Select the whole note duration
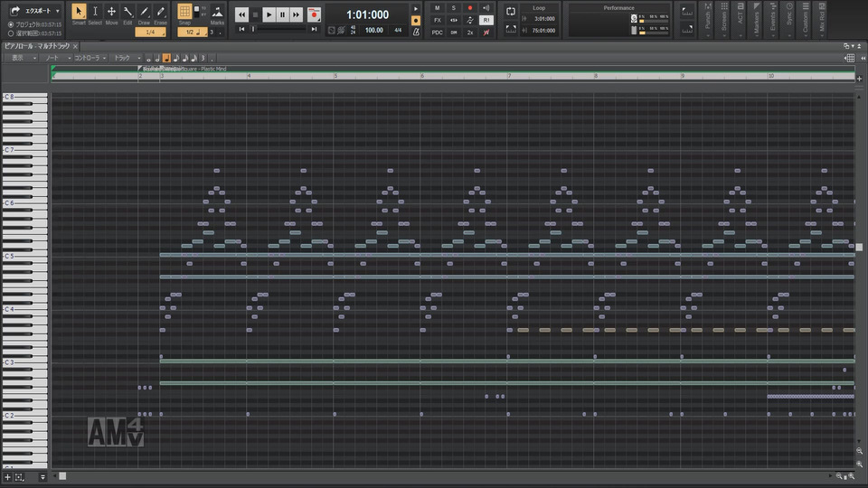Screen dimensions: 868x488 [148, 58]
